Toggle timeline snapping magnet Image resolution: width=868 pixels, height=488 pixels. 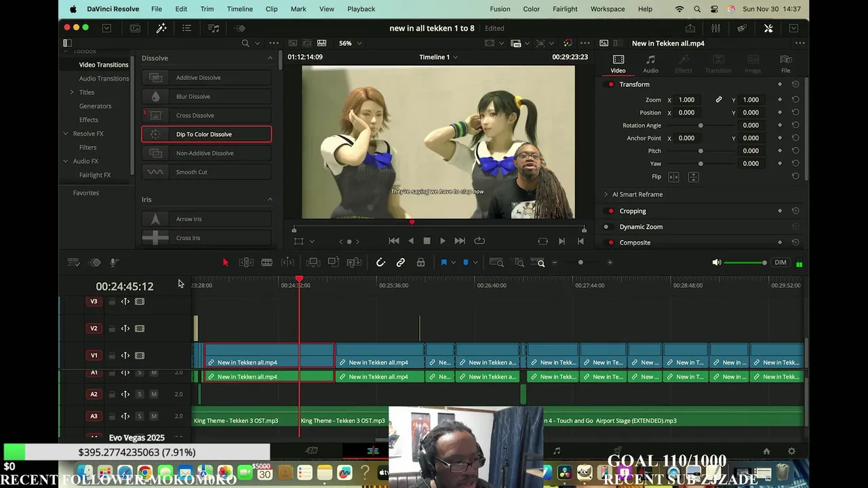click(380, 262)
